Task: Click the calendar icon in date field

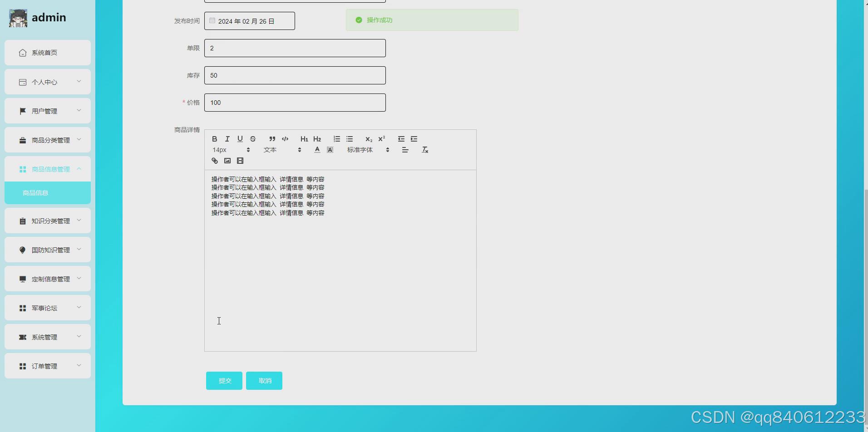Action: click(x=212, y=20)
